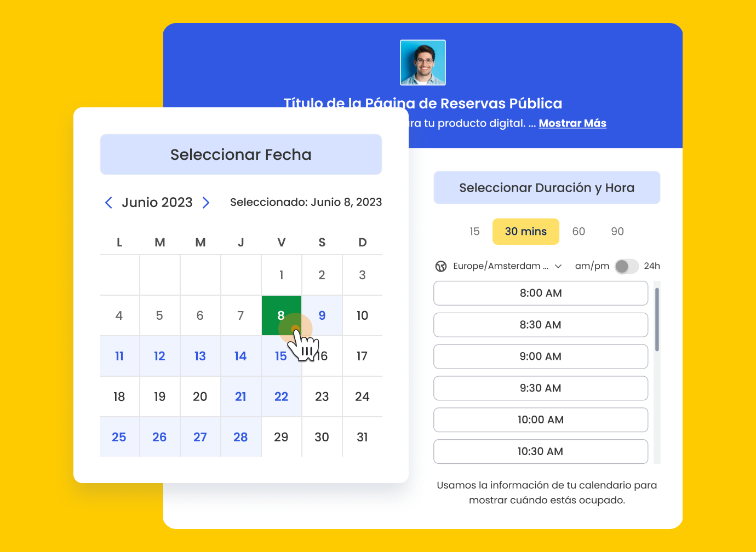This screenshot has height=552, width=756.
Task: Go to previous month arrow
Action: [x=108, y=203]
